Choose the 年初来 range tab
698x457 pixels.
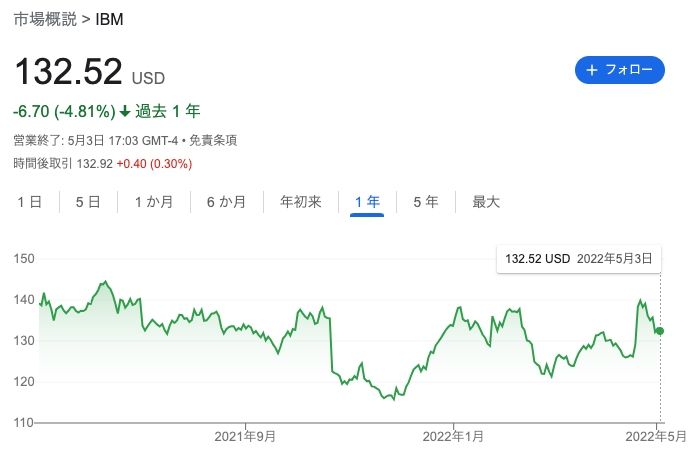pyautogui.click(x=300, y=202)
